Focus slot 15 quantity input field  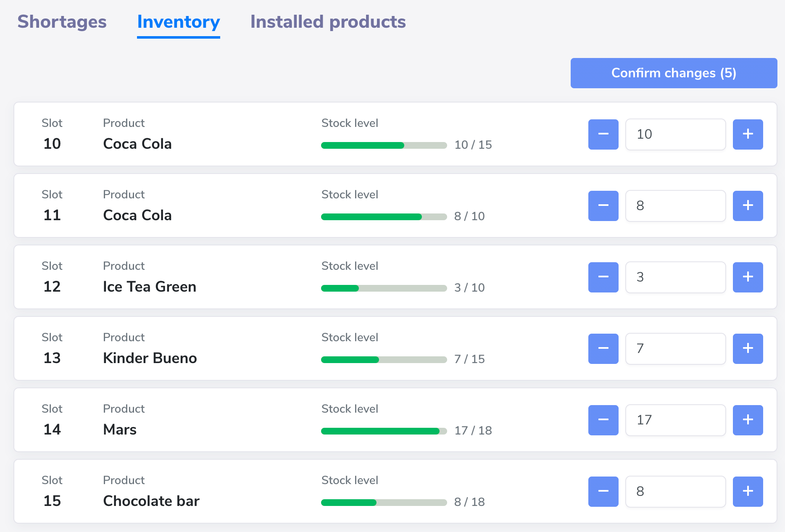675,492
